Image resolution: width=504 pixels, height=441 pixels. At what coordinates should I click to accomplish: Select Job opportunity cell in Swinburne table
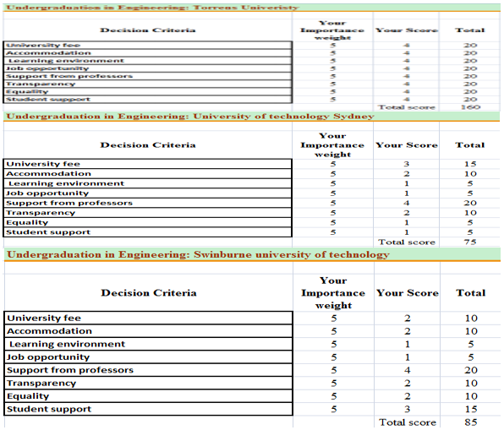tap(148, 357)
